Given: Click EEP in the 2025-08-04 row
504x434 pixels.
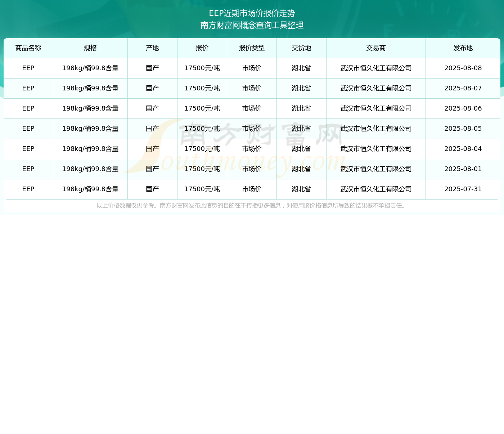Looking at the screenshot, I should (28, 149).
